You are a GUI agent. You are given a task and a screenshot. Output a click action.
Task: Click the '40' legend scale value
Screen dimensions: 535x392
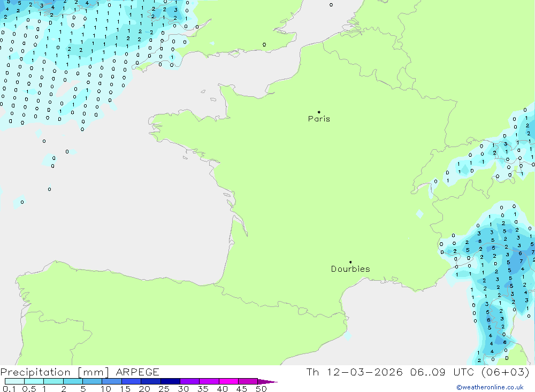(x=222, y=389)
